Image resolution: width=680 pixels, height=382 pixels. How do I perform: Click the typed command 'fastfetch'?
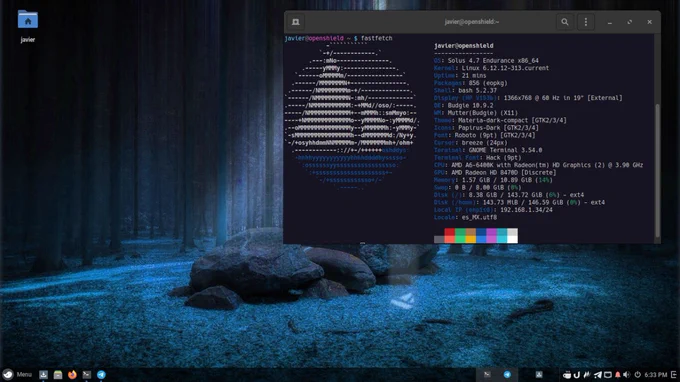376,38
